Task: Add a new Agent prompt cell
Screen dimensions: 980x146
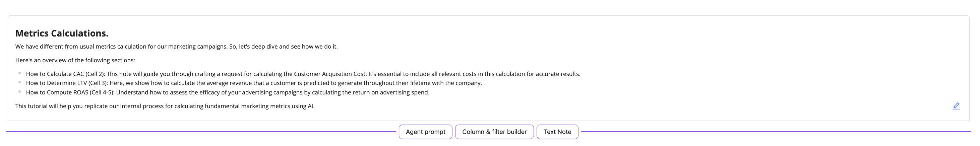Action: point(425,132)
